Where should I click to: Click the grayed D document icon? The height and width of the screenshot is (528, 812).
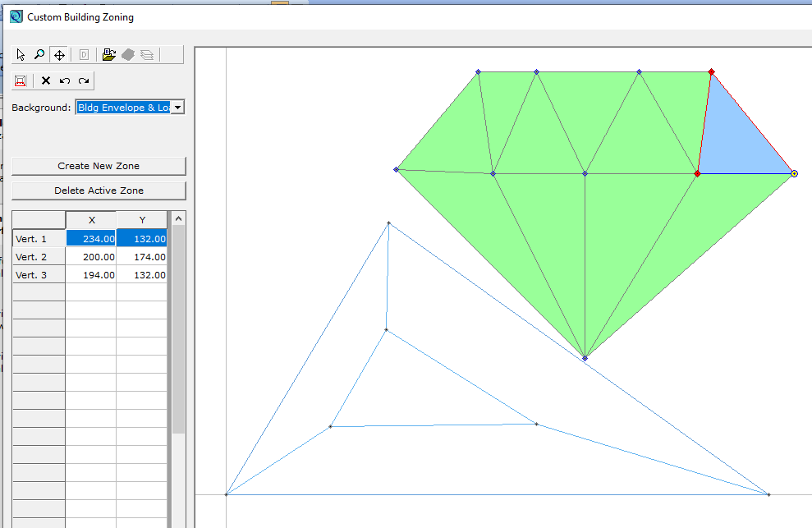[85, 54]
